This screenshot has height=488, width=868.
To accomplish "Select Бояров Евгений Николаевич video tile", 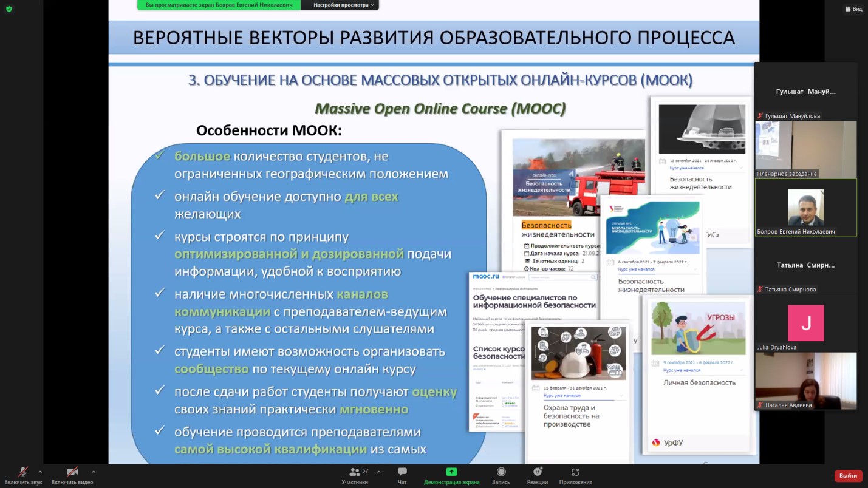I will pos(805,207).
